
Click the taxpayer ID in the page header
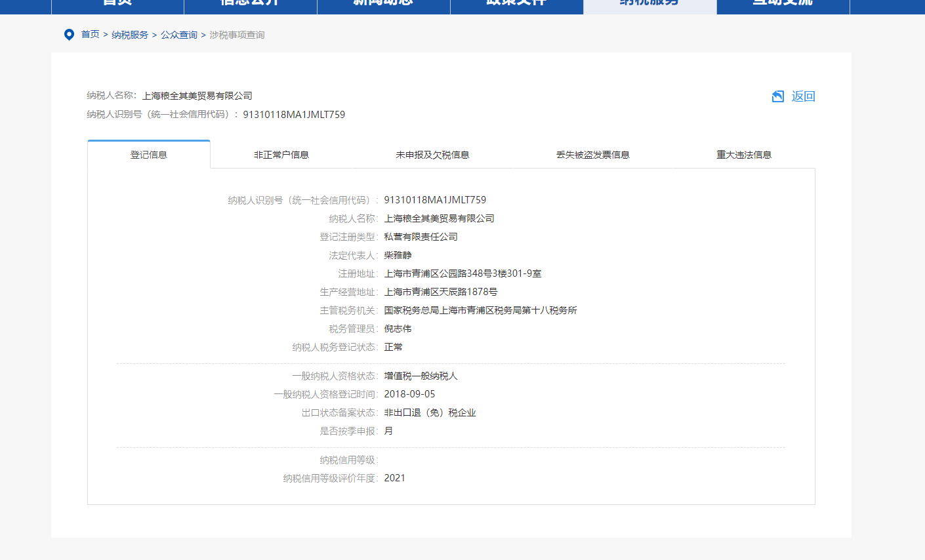[294, 115]
